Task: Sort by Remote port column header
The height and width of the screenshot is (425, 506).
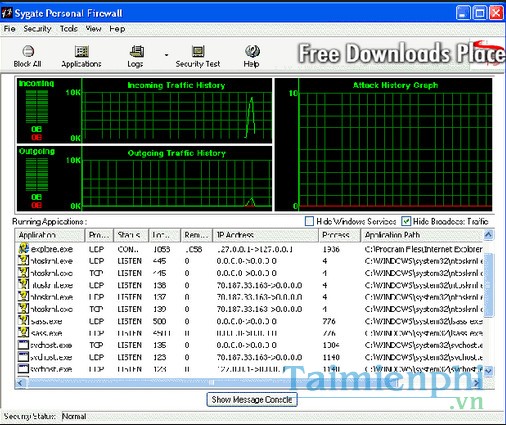Action: point(197,235)
